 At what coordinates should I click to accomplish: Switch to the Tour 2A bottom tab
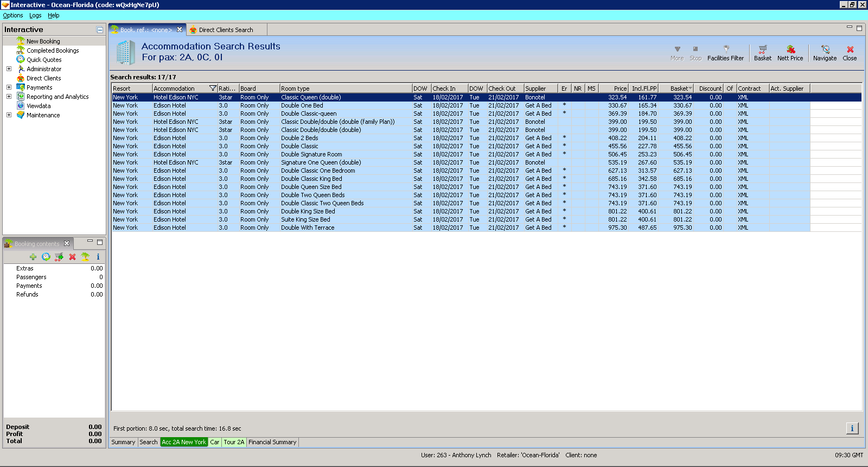tap(234, 442)
